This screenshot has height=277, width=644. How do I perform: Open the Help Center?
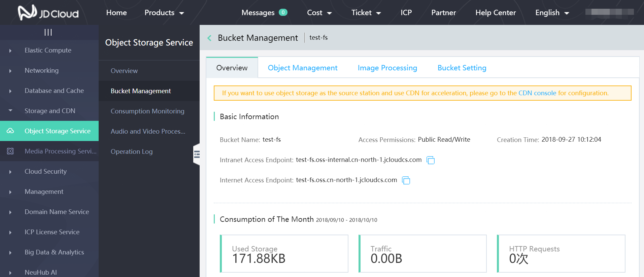click(x=496, y=13)
